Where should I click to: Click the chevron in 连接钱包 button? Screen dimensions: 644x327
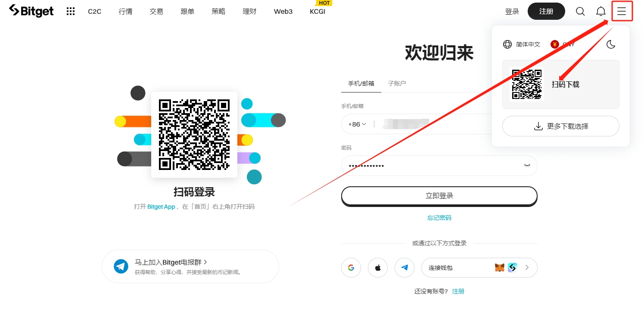tap(527, 268)
